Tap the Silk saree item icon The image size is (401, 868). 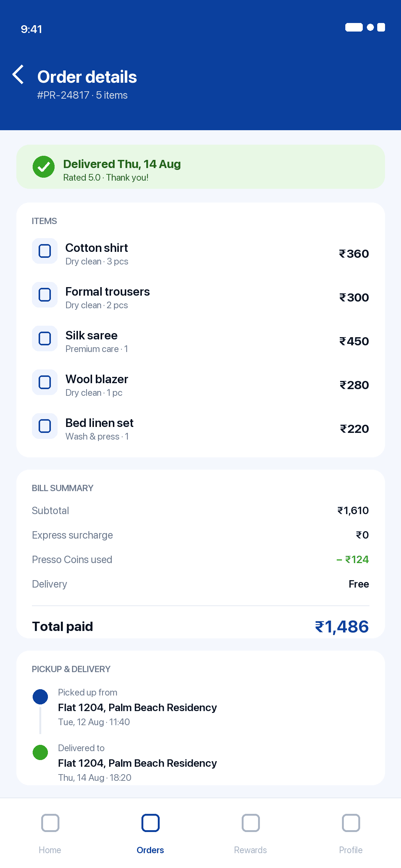(x=45, y=339)
